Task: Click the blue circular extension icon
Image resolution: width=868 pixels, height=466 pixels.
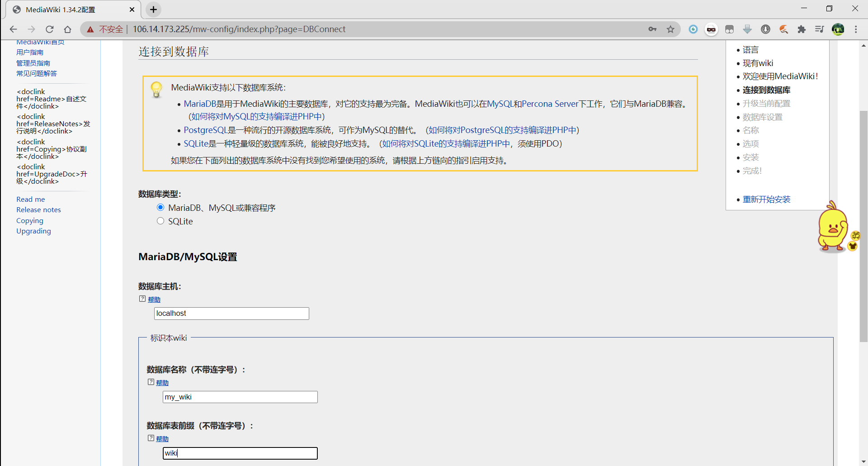Action: [x=693, y=29]
